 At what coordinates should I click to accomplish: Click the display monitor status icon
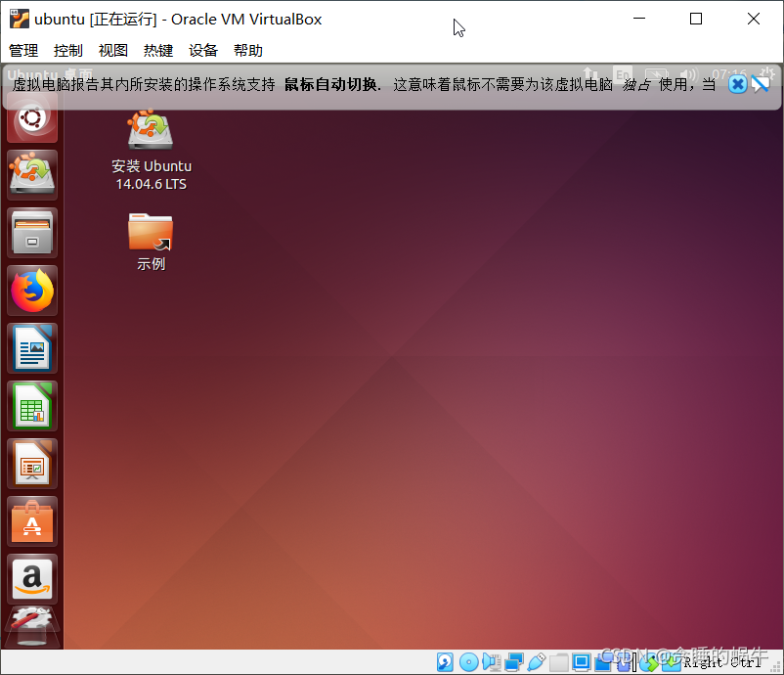582,662
